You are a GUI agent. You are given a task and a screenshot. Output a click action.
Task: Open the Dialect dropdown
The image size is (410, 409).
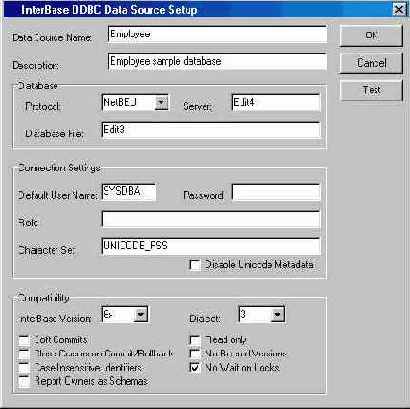tap(277, 314)
